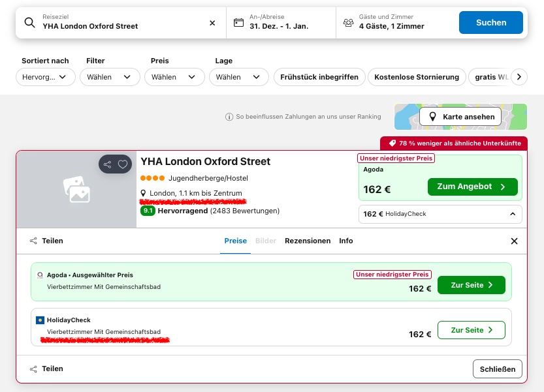Click the 78 % weniger als ähnliche Unterkünfte banner
Viewport: 544px width, 392px height.
click(454, 143)
